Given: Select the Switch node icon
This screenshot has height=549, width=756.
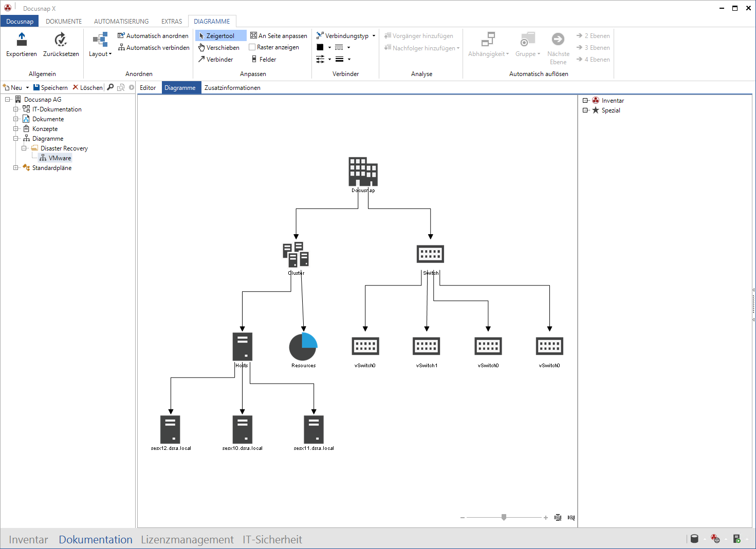Looking at the screenshot, I should click(430, 254).
